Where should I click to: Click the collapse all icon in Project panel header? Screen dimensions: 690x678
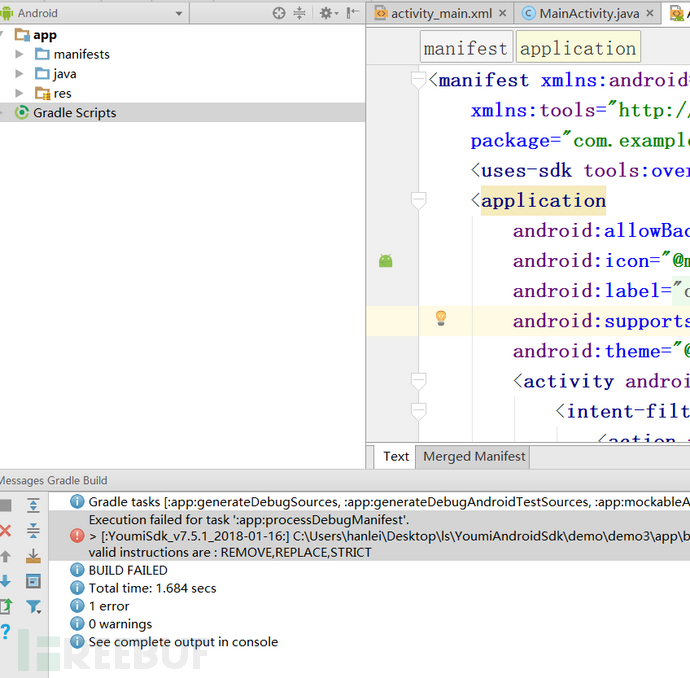click(x=299, y=13)
